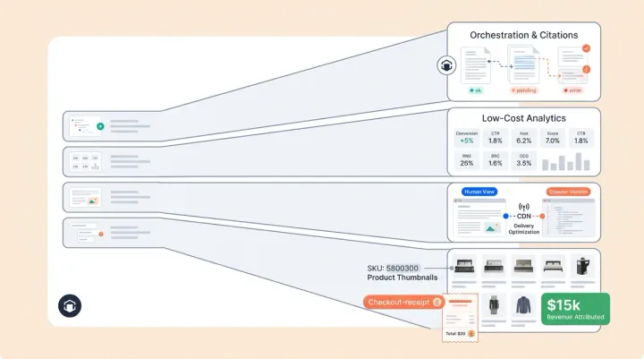The height and width of the screenshot is (359, 644).
Task: Open the Human View page preview thumbnail
Action: click(479, 218)
